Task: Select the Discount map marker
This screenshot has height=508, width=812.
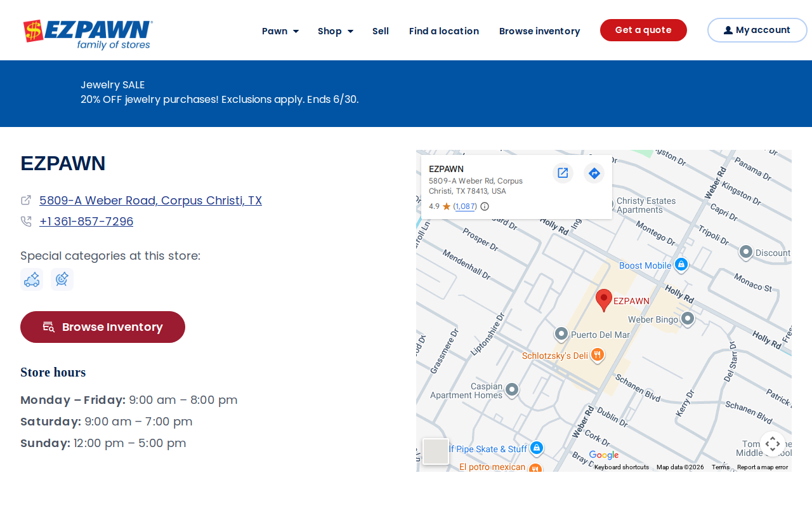Action: click(746, 252)
